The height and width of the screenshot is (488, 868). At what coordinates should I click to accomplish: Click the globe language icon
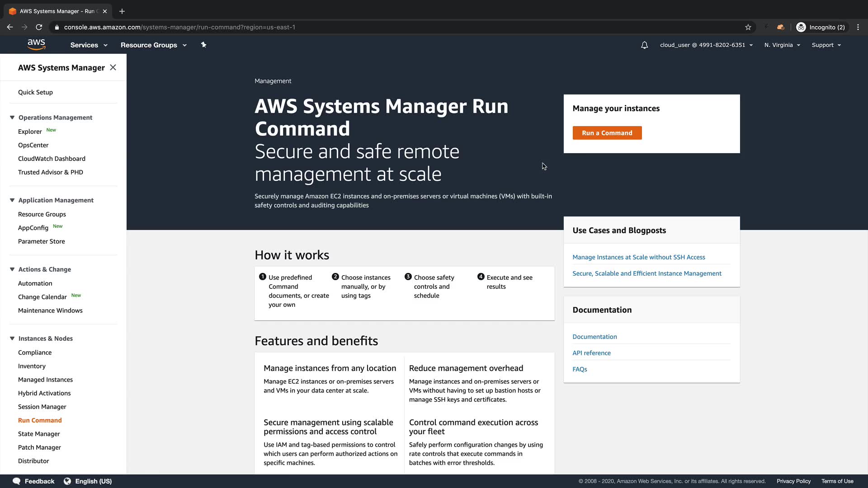[x=67, y=481]
